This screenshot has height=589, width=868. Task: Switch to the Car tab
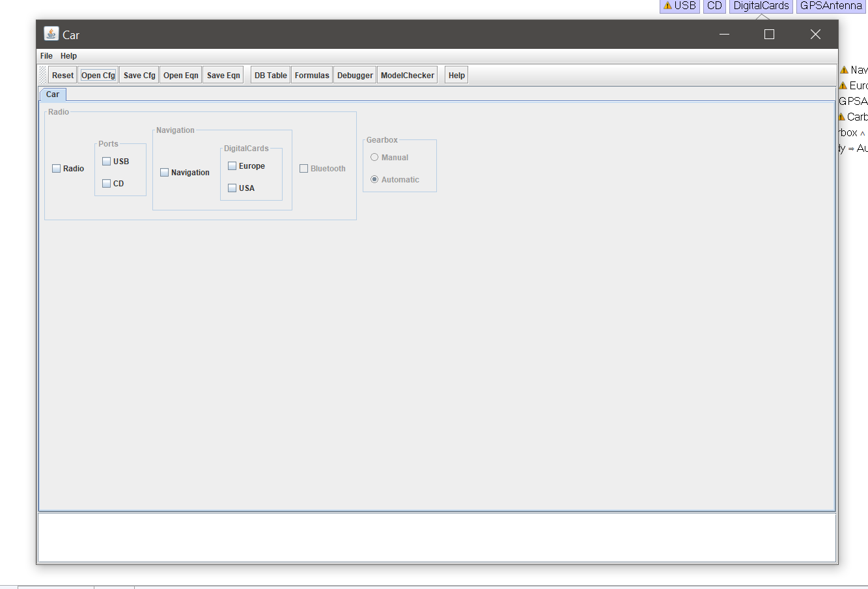coord(52,94)
